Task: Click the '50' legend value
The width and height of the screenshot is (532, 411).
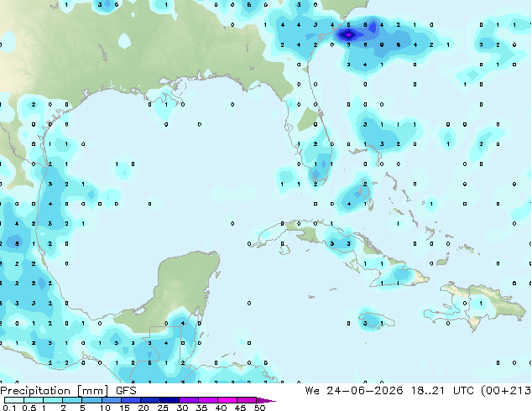Action: click(x=259, y=408)
